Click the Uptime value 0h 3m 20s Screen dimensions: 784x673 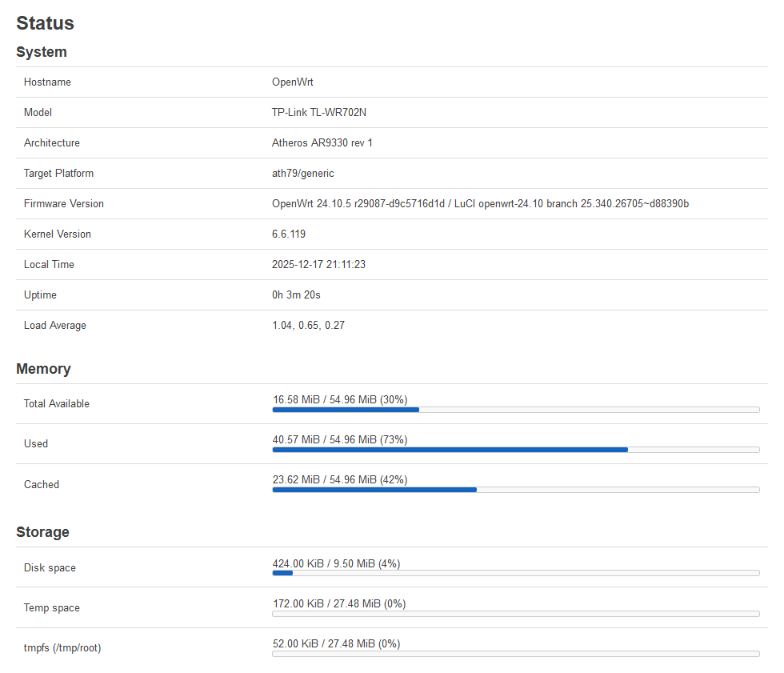(296, 295)
